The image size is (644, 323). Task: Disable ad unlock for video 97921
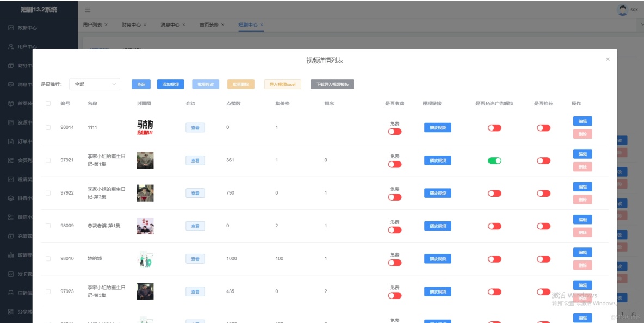coord(494,160)
